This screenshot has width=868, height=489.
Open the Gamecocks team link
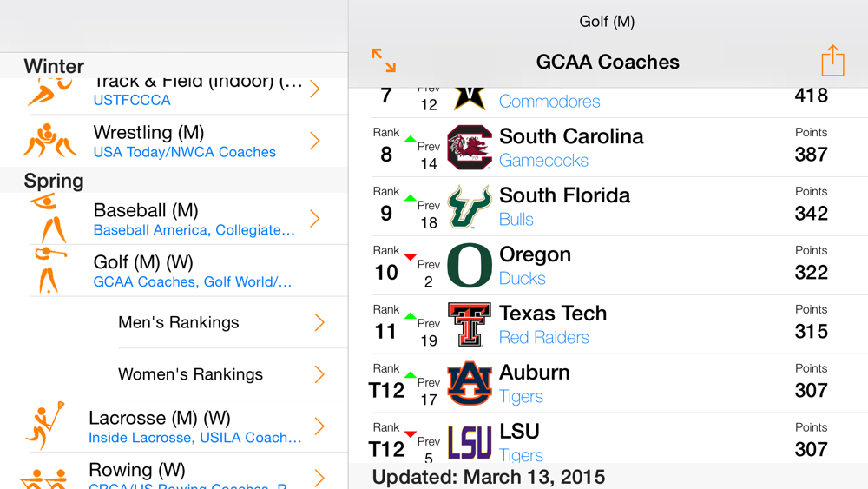[543, 161]
